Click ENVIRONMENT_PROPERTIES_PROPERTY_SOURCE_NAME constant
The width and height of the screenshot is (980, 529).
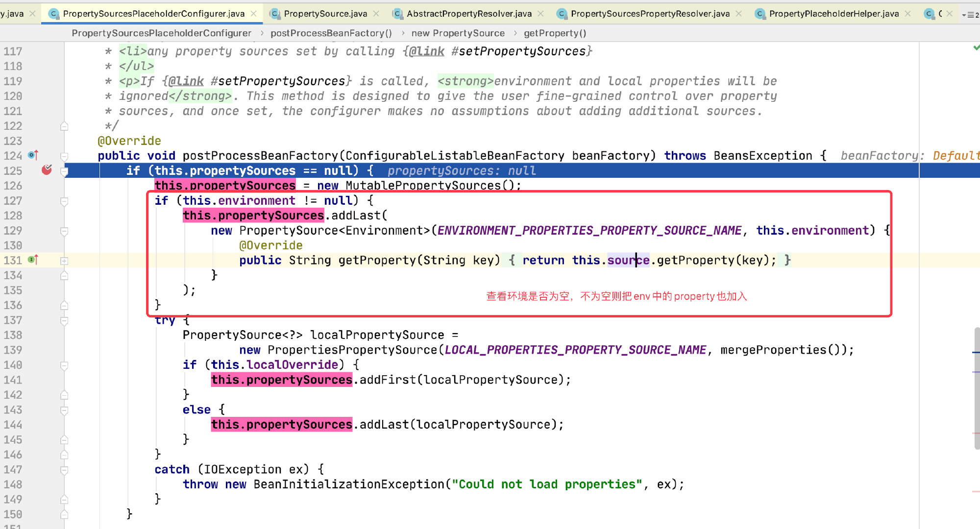[x=589, y=230]
